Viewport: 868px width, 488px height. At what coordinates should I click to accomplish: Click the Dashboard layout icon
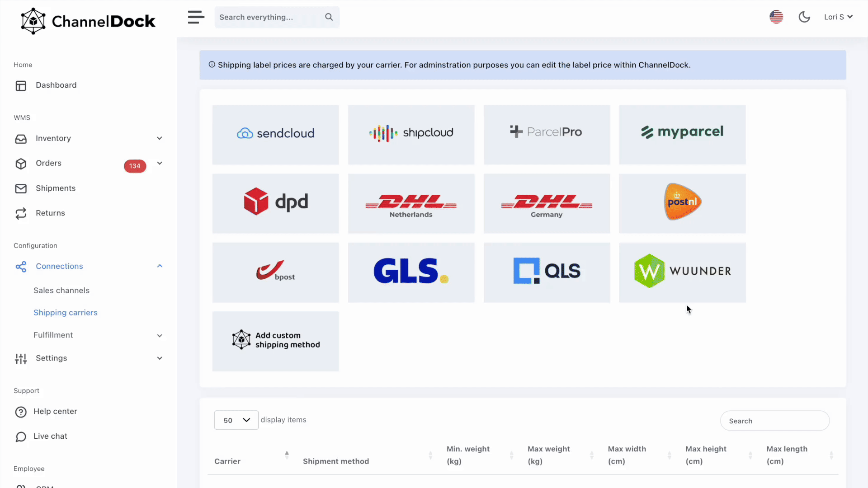21,86
